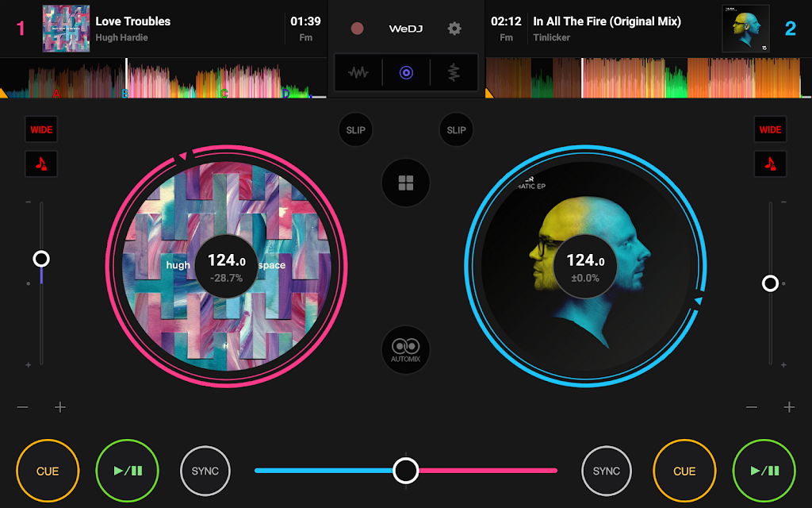Start recording with the red record button

(x=358, y=29)
